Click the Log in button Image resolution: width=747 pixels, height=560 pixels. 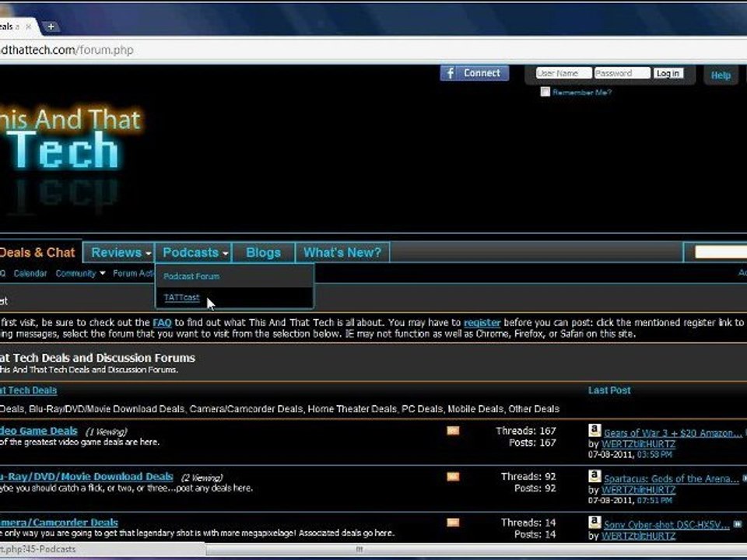pyautogui.click(x=668, y=73)
